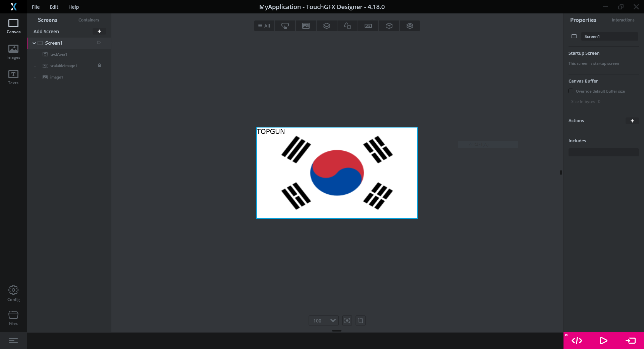Open the Buttons widget category
This screenshot has width=644, height=349.
click(285, 26)
